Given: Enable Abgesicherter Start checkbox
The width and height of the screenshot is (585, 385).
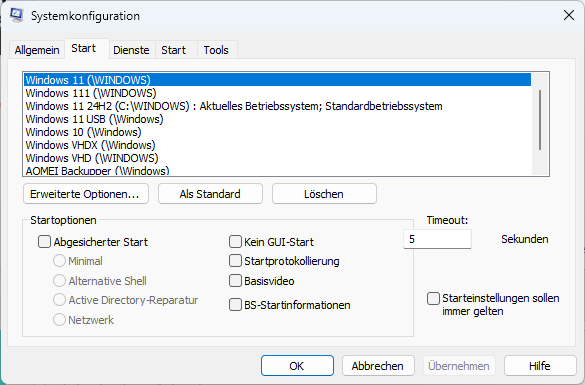Looking at the screenshot, I should 44,242.
